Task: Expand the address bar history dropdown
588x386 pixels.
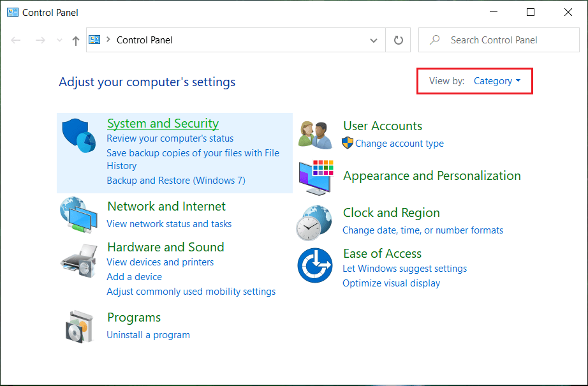Action: 374,40
